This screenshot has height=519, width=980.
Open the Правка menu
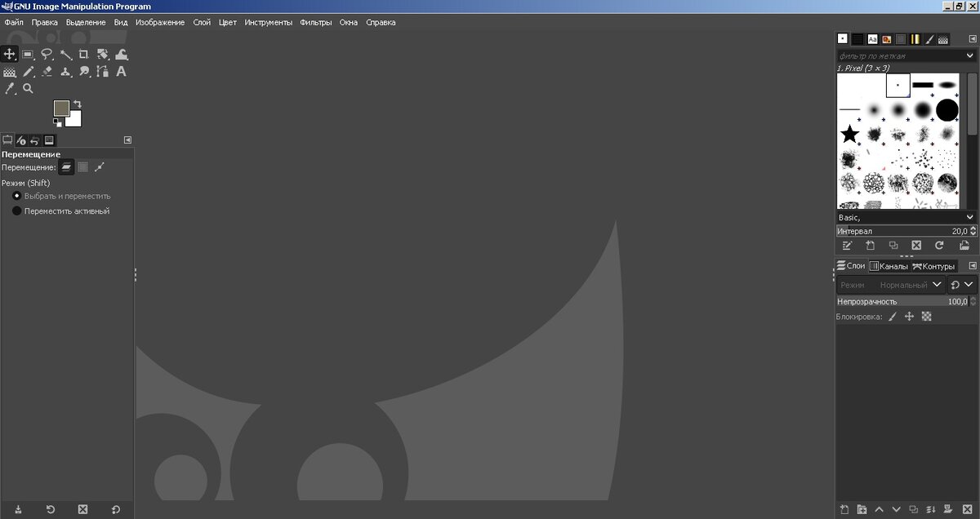44,22
